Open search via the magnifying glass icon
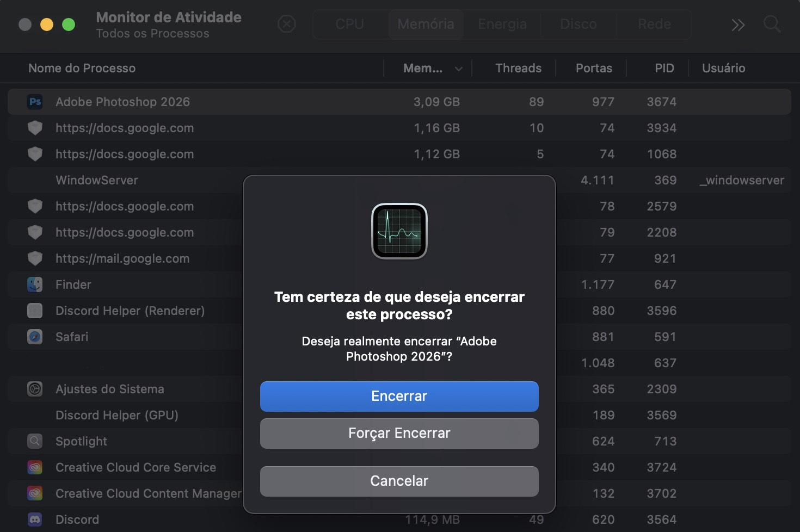 (x=772, y=24)
